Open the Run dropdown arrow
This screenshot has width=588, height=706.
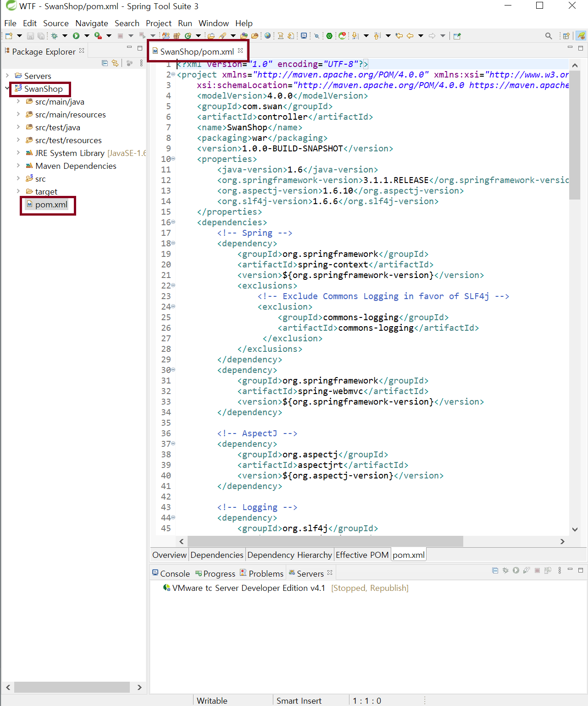87,36
